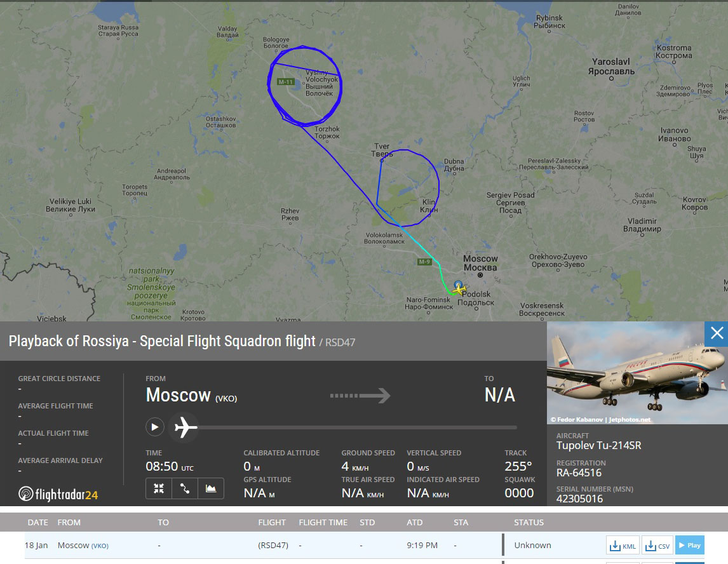Click the middle of the playback progress bar
Viewport: 728px width, 564px height.
pos(358,427)
